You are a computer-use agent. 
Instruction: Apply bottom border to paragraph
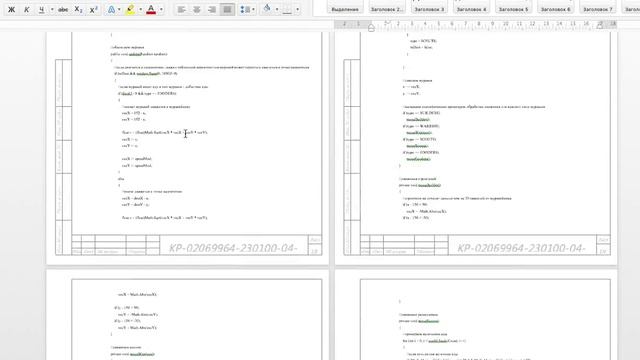tap(287, 9)
